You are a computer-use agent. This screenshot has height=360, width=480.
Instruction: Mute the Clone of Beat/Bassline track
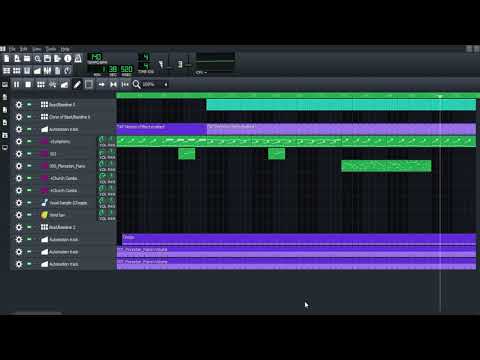pyautogui.click(x=29, y=117)
